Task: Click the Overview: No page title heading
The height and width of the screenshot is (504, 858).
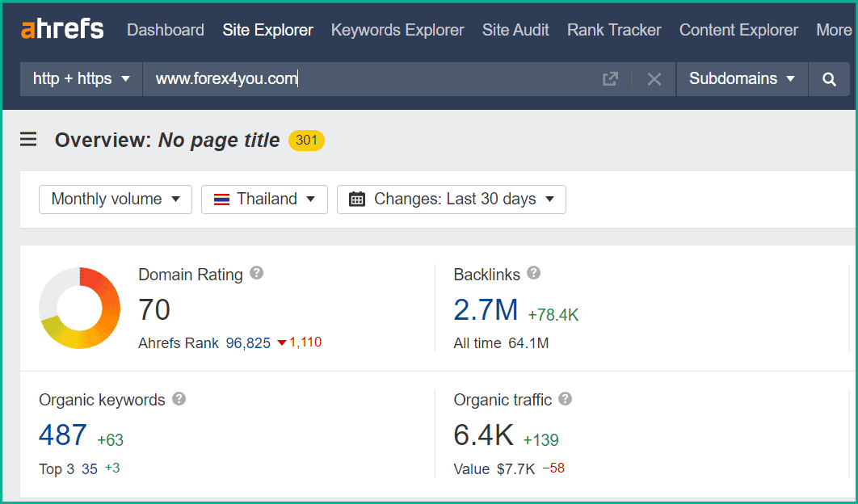Action: (x=167, y=140)
